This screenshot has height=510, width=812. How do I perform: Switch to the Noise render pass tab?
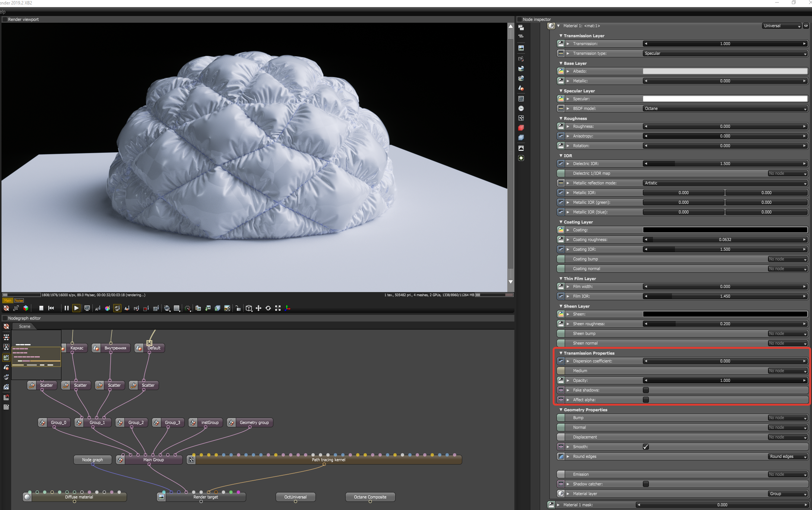(19, 301)
